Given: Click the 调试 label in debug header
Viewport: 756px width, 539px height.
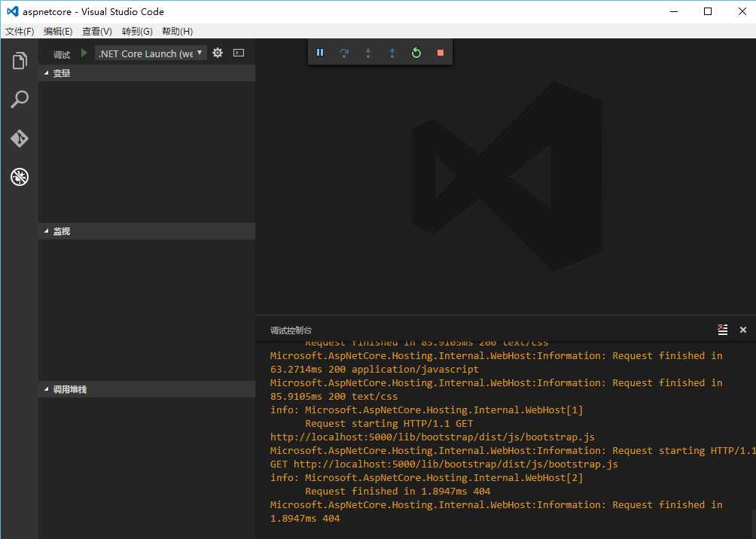Looking at the screenshot, I should [62, 54].
